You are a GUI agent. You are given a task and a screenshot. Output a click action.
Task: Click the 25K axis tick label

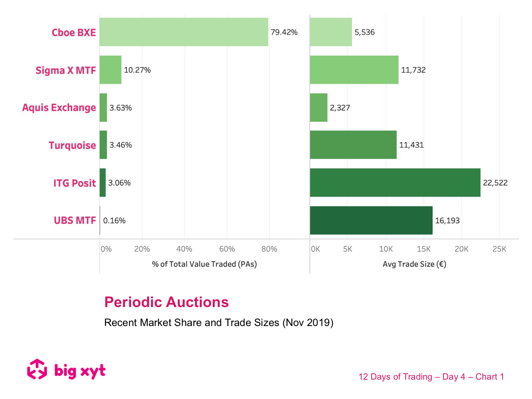499,249
